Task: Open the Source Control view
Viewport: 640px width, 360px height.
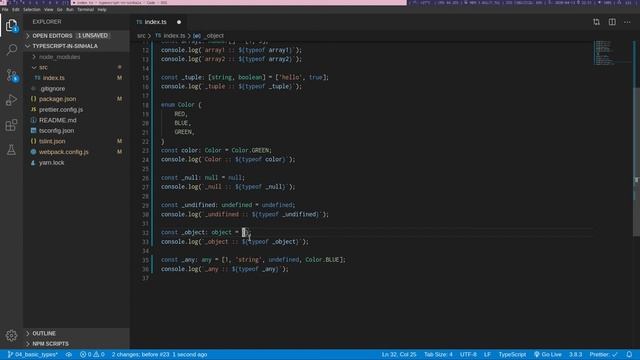Action: tap(11, 75)
